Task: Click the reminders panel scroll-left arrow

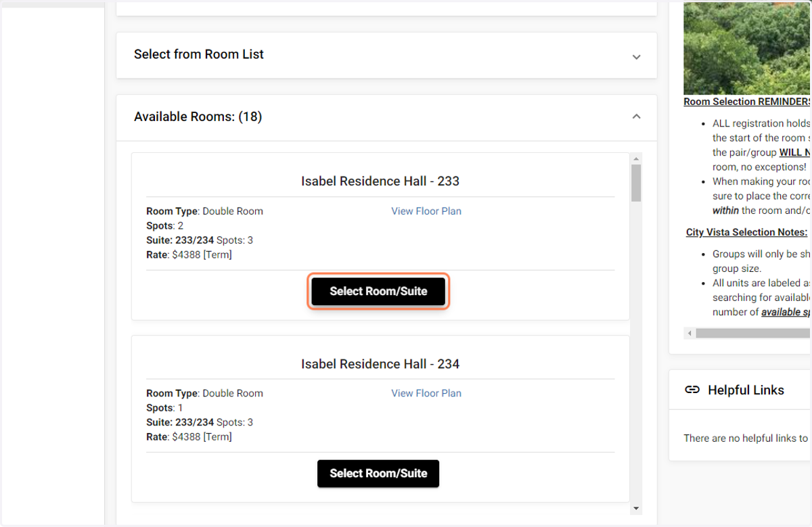Action: click(x=690, y=333)
